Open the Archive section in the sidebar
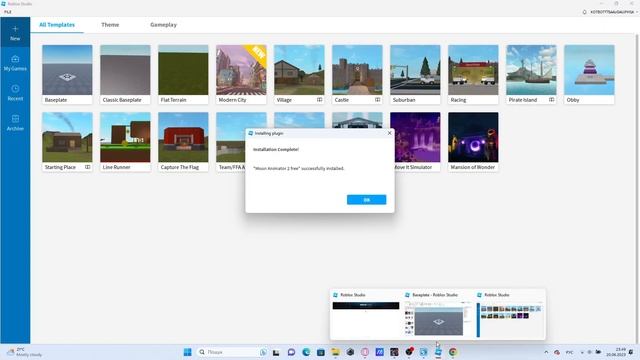The width and height of the screenshot is (640, 360). click(15, 122)
